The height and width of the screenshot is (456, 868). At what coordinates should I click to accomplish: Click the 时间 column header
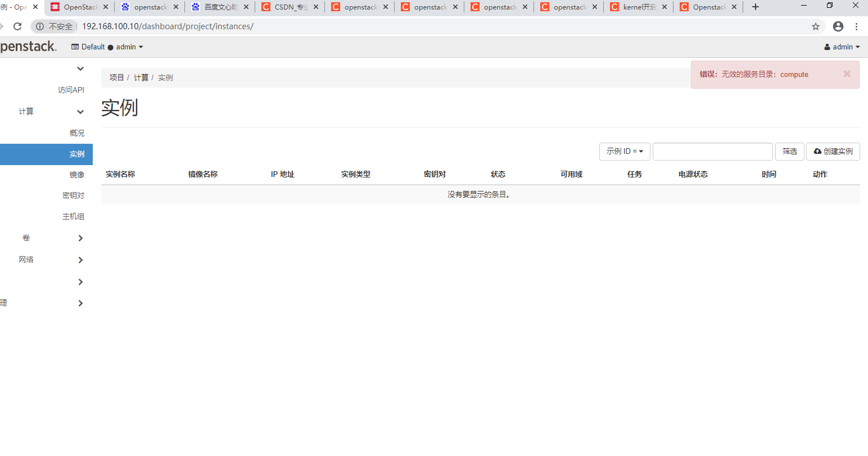tap(769, 174)
